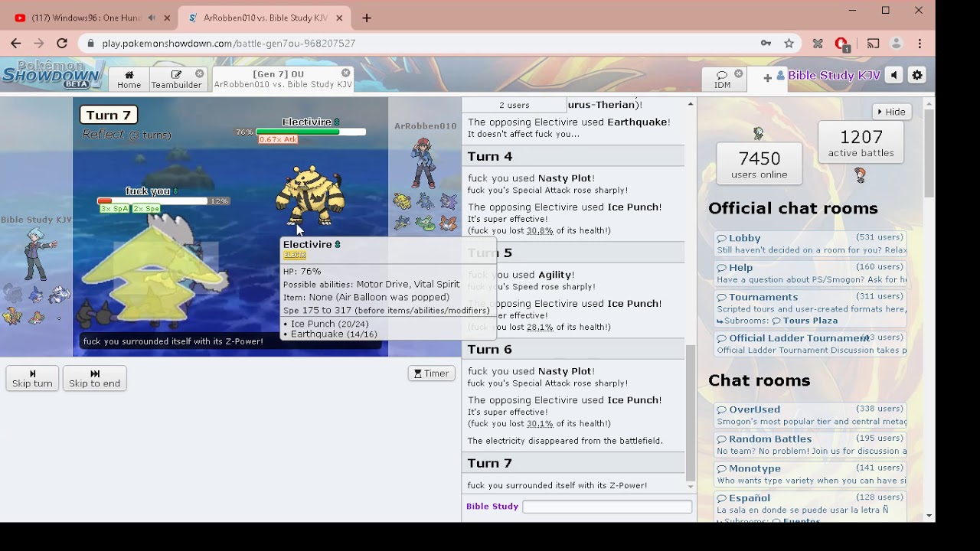Open saved passwords key icon
Image resolution: width=980 pixels, height=551 pixels.
pos(766,44)
